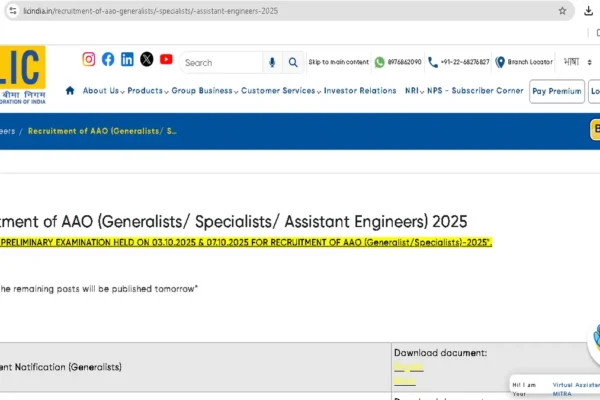Expand the Products menu

point(148,91)
